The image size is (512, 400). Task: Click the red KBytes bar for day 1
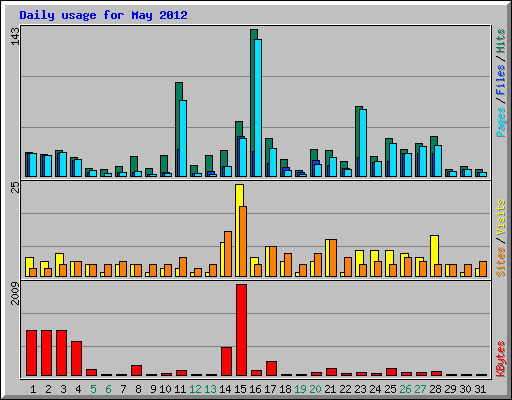[32, 353]
